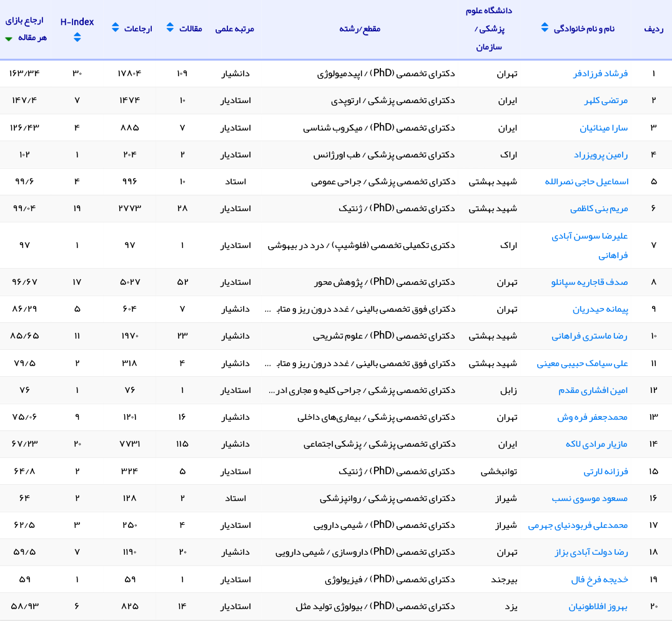Open صدف قاجاریه سپانلو profile link

pyautogui.click(x=590, y=282)
